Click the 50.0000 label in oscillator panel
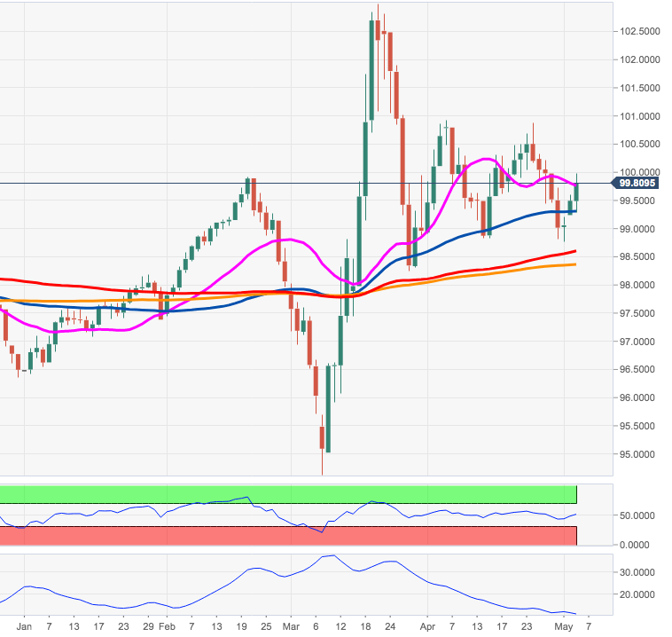Screen dimensions: 672x637 click(637, 515)
